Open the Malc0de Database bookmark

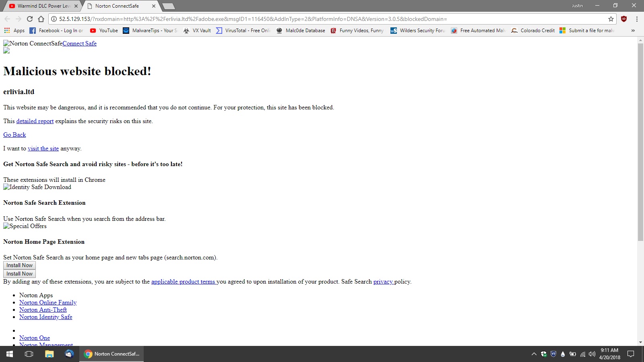[301, 31]
